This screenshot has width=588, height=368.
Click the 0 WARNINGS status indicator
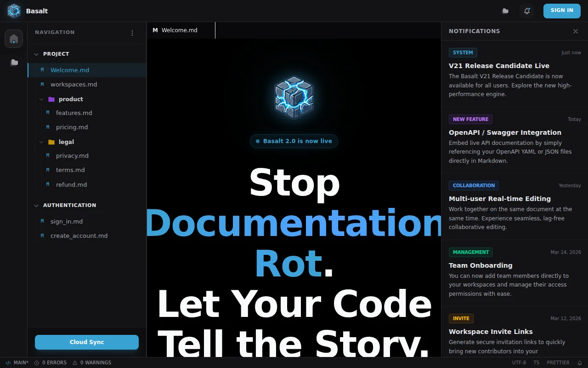tap(92, 362)
